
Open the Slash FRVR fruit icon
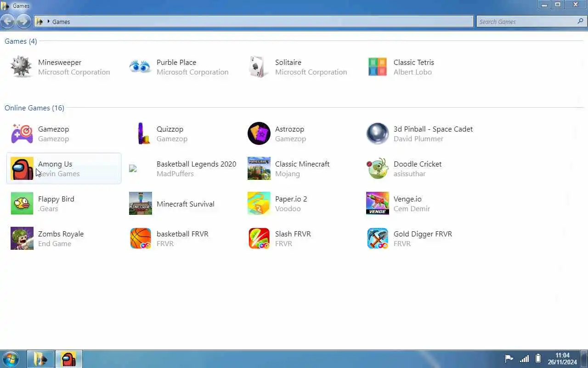coord(259,238)
